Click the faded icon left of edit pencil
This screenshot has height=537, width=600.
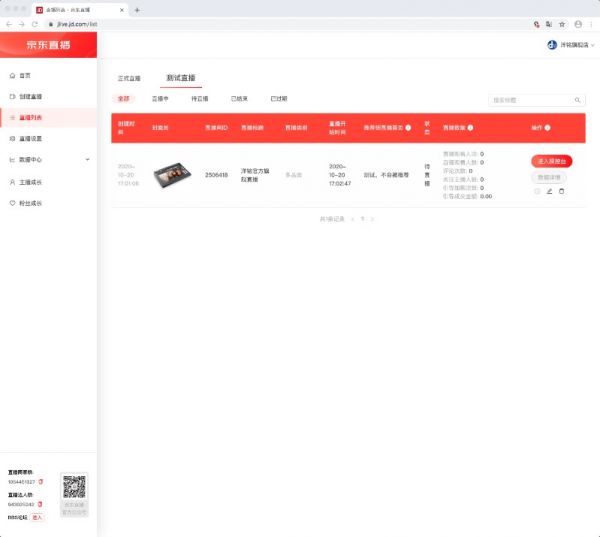pyautogui.click(x=537, y=191)
